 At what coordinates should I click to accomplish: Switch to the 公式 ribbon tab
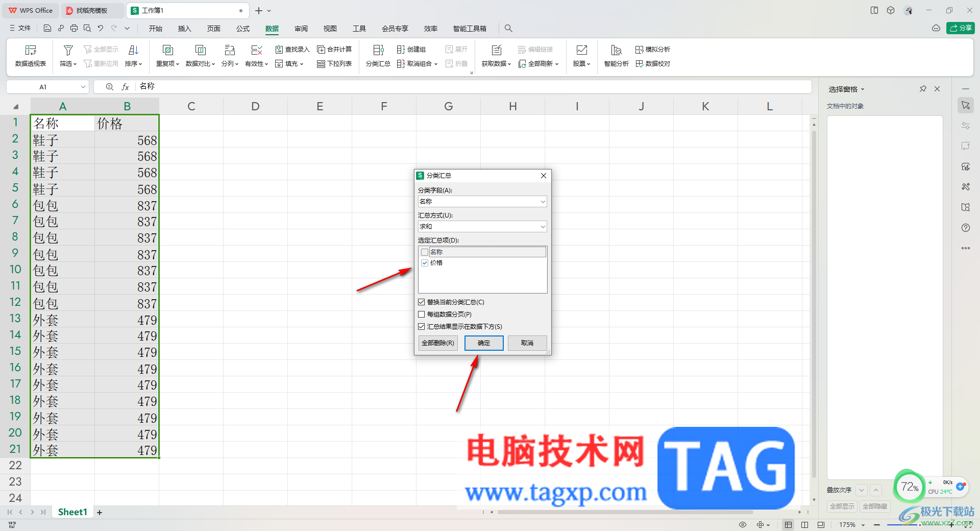click(243, 29)
